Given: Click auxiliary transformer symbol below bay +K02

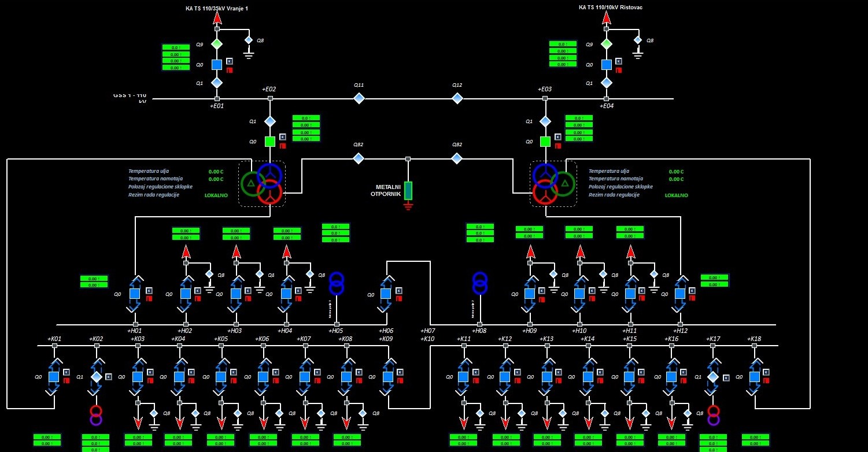Looking at the screenshot, I should click(x=96, y=416).
